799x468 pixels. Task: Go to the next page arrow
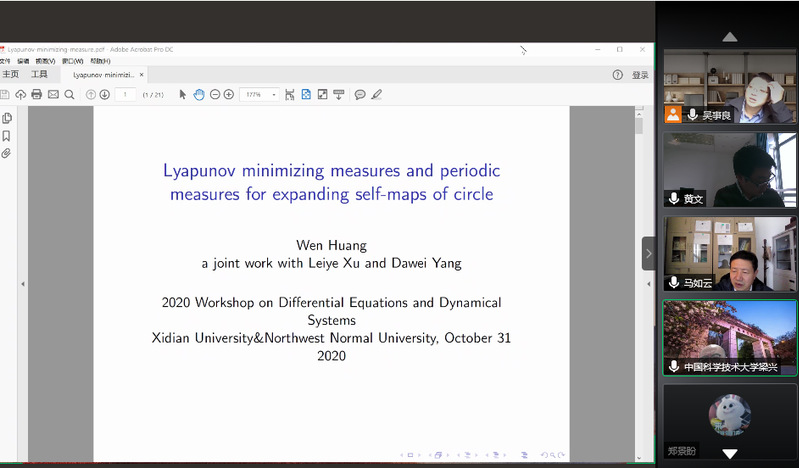(x=105, y=95)
